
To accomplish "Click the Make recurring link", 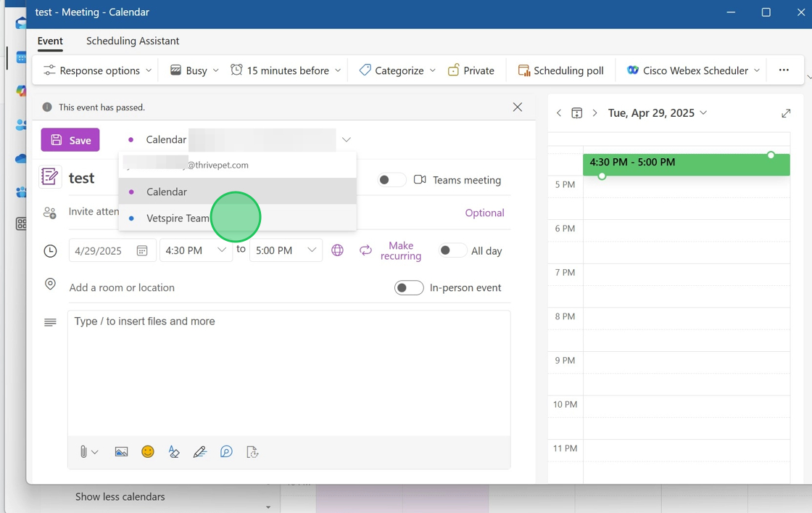I will click(x=400, y=250).
